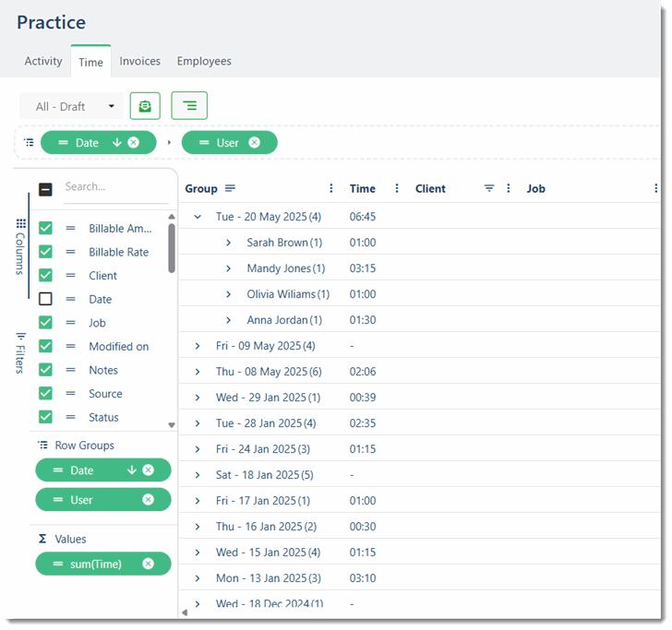
Task: Open the Filters side panel tab
Action: point(20,352)
